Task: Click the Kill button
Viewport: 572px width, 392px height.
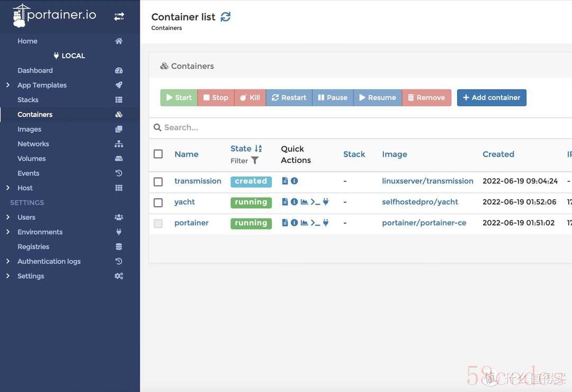Action: tap(250, 97)
